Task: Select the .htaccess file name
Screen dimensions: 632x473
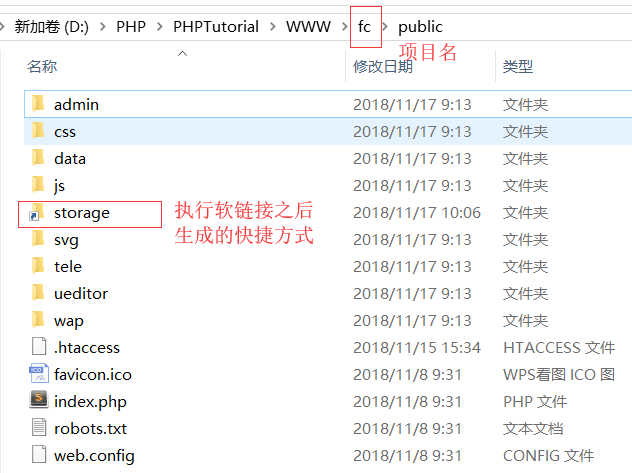Action: (87, 348)
